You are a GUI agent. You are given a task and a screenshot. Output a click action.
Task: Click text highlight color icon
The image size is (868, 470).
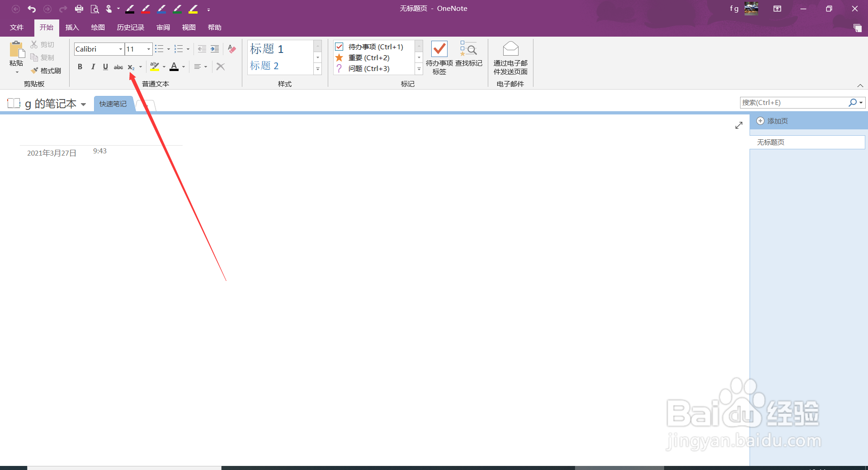point(155,66)
